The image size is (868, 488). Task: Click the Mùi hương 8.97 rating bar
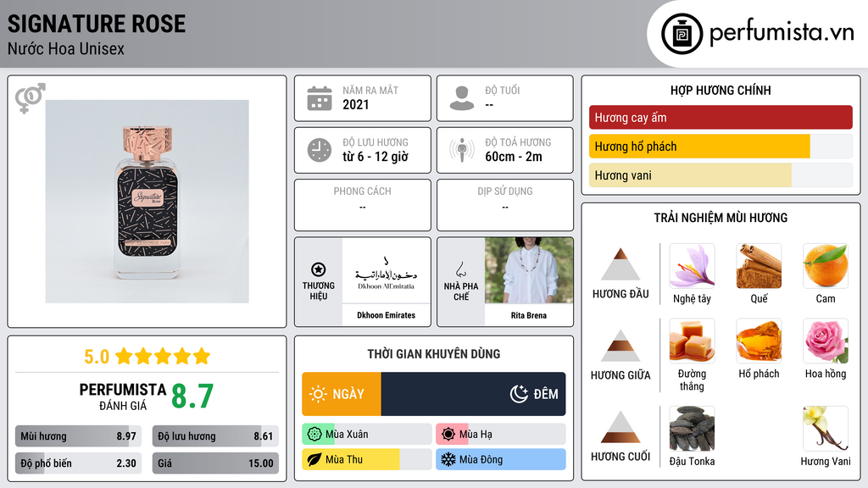pyautogui.click(x=79, y=436)
